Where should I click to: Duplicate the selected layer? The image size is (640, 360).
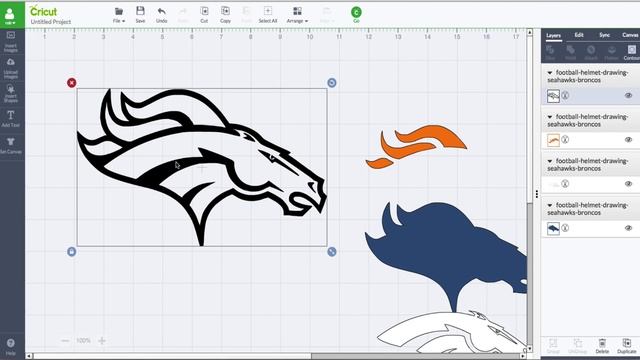click(x=627, y=346)
